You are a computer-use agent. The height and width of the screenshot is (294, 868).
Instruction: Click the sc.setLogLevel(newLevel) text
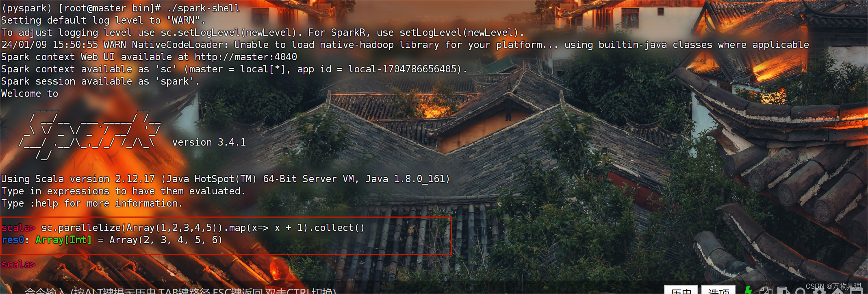tap(231, 33)
